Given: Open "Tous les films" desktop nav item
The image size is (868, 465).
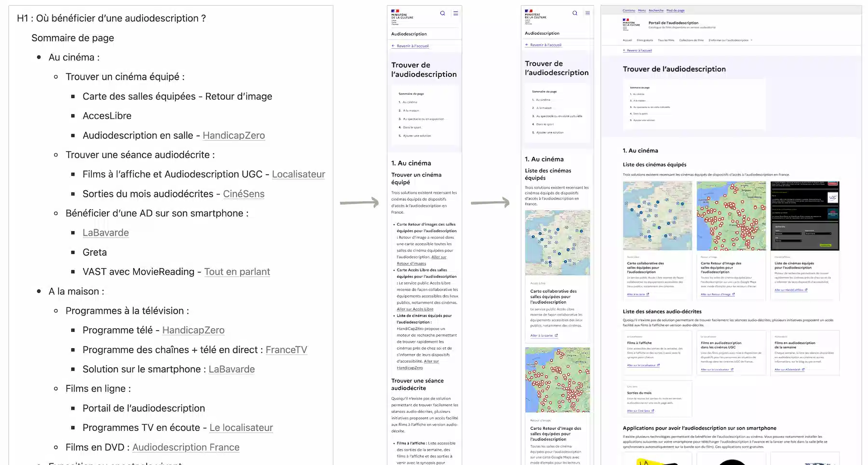Looking at the screenshot, I should coord(666,41).
